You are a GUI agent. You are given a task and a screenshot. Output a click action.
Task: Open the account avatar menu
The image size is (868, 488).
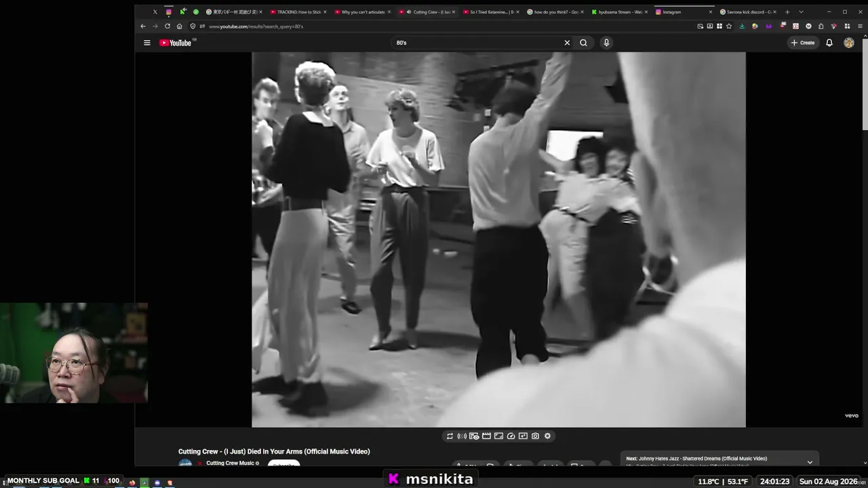(x=849, y=43)
